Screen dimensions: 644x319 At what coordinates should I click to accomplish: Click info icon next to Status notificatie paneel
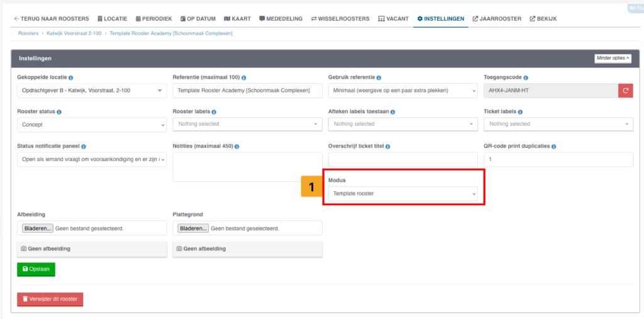(84, 147)
